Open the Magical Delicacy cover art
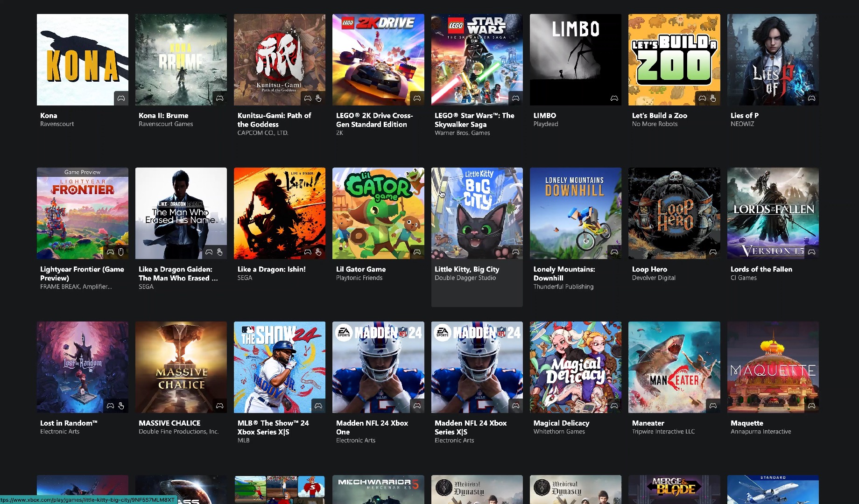 pos(575,367)
